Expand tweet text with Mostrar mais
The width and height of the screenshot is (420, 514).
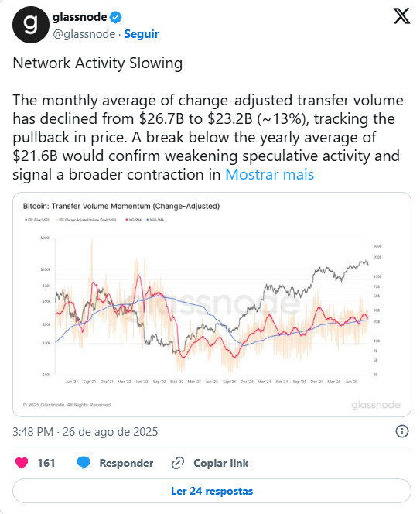(270, 174)
